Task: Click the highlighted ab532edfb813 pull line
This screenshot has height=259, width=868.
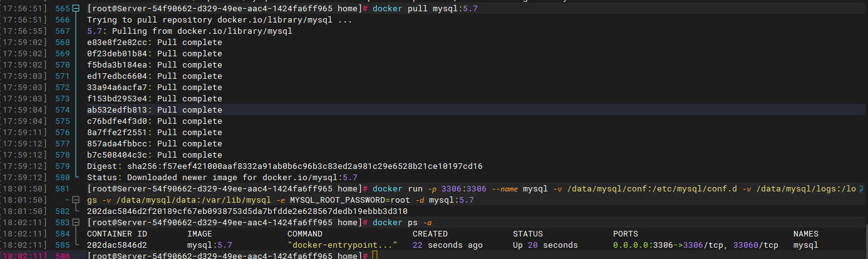Action: (154, 110)
